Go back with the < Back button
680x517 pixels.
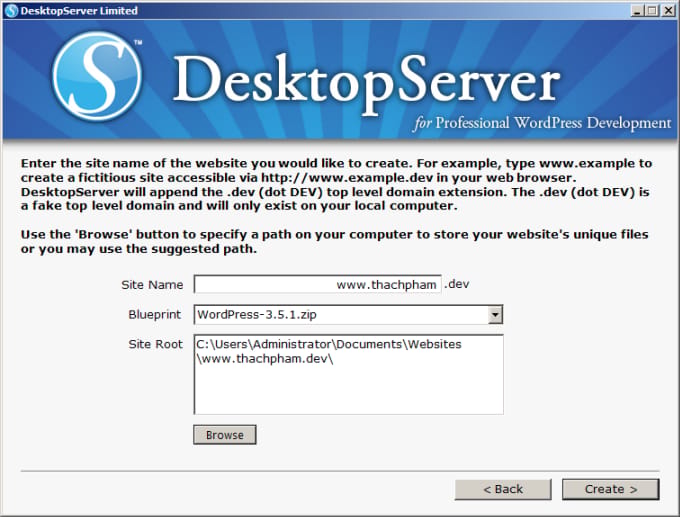click(503, 489)
